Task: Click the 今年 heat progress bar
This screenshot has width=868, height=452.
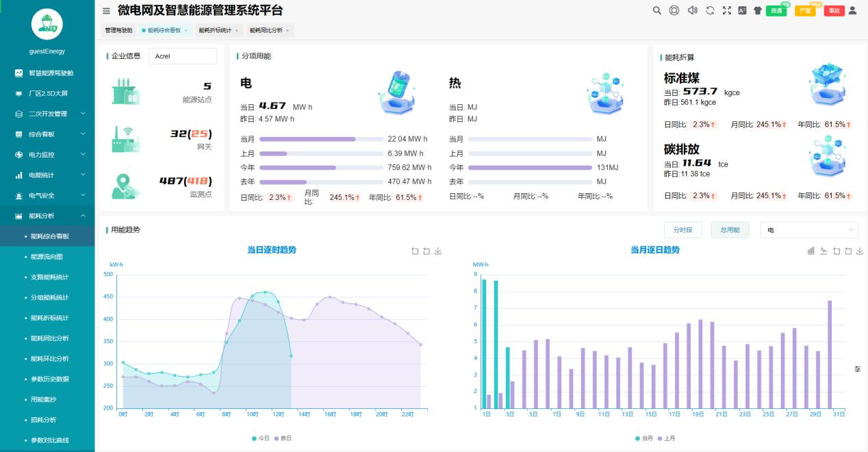Action: [x=530, y=168]
